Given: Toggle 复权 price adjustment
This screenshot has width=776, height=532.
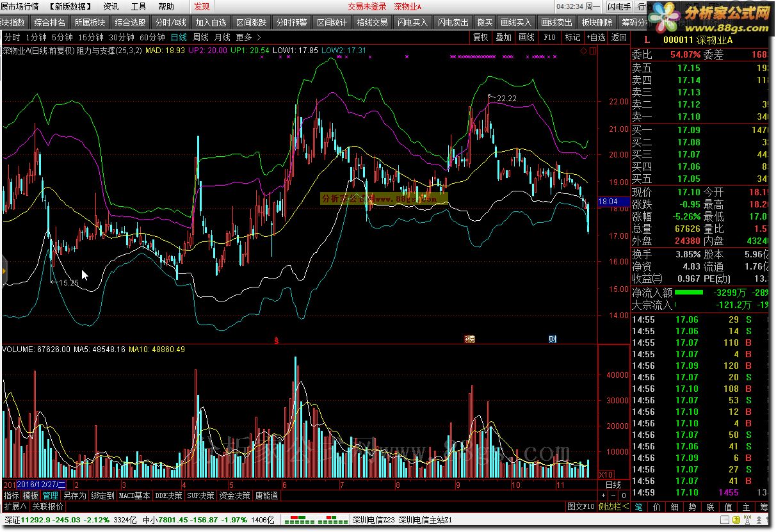Looking at the screenshot, I should [x=481, y=37].
